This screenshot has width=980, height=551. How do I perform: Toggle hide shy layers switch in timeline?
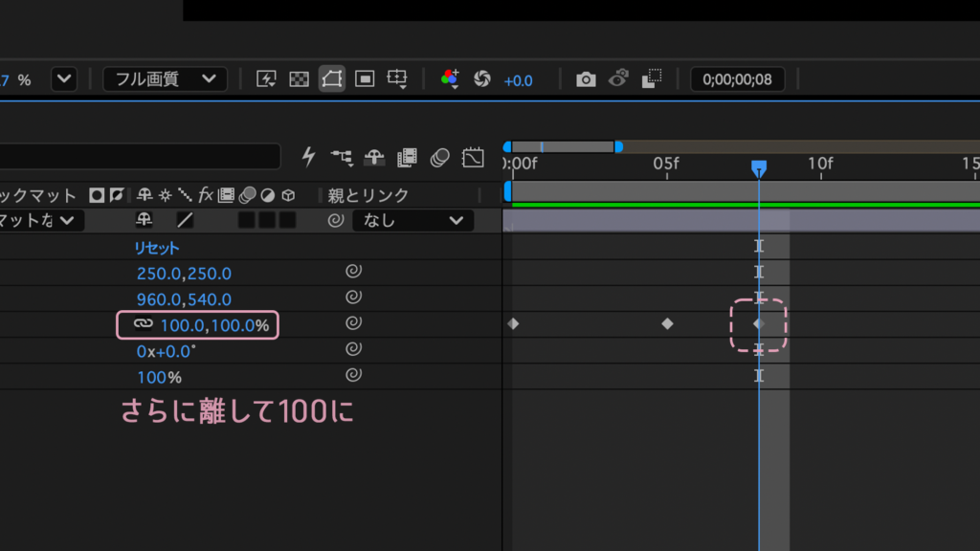click(374, 158)
